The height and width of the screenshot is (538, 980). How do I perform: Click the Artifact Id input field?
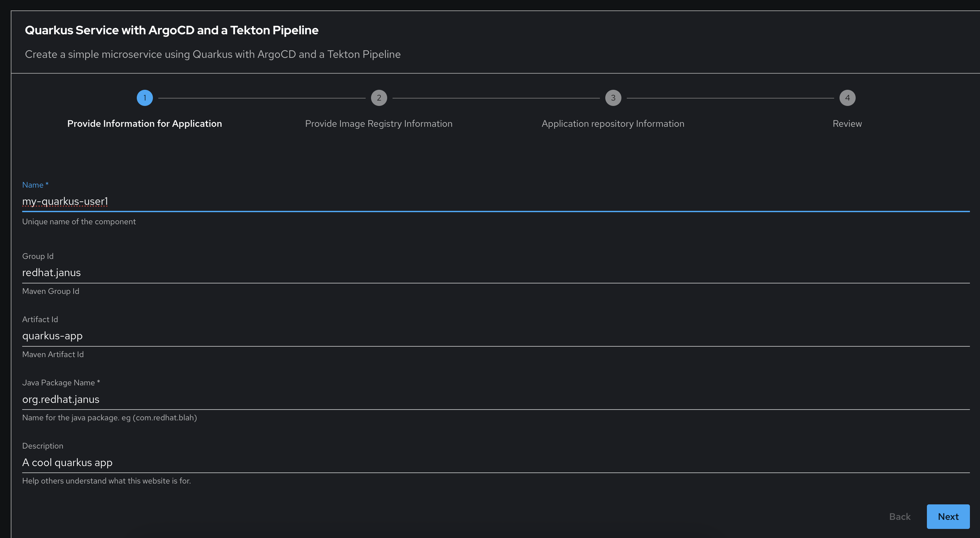496,336
